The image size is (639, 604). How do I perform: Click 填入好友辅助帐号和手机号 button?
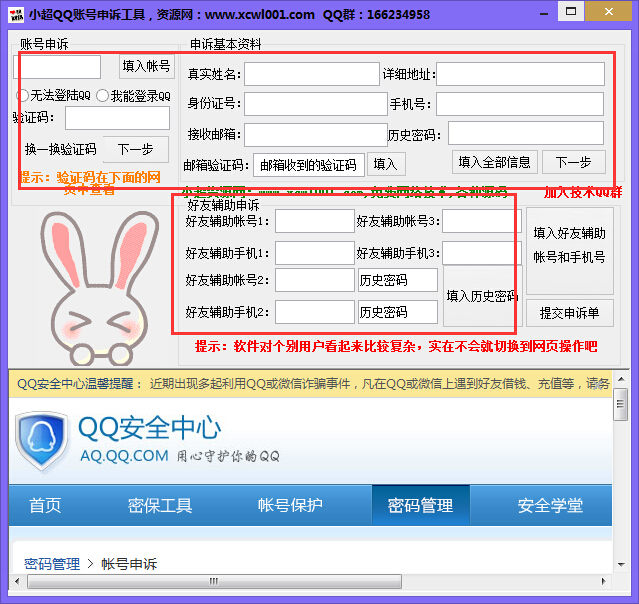pyautogui.click(x=569, y=244)
